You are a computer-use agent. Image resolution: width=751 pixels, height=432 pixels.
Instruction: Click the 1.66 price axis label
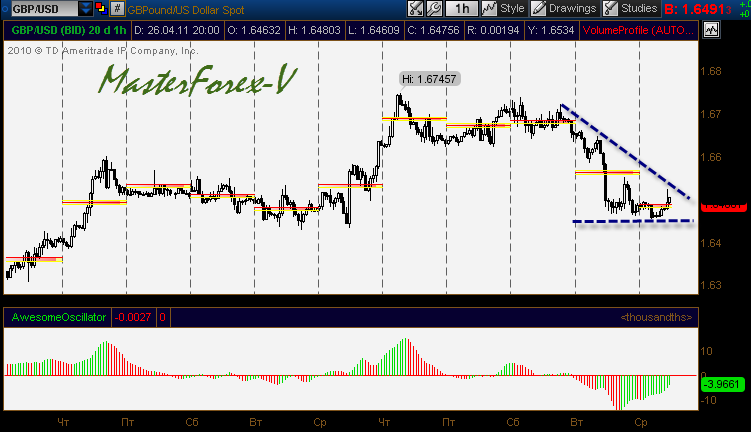pos(711,157)
